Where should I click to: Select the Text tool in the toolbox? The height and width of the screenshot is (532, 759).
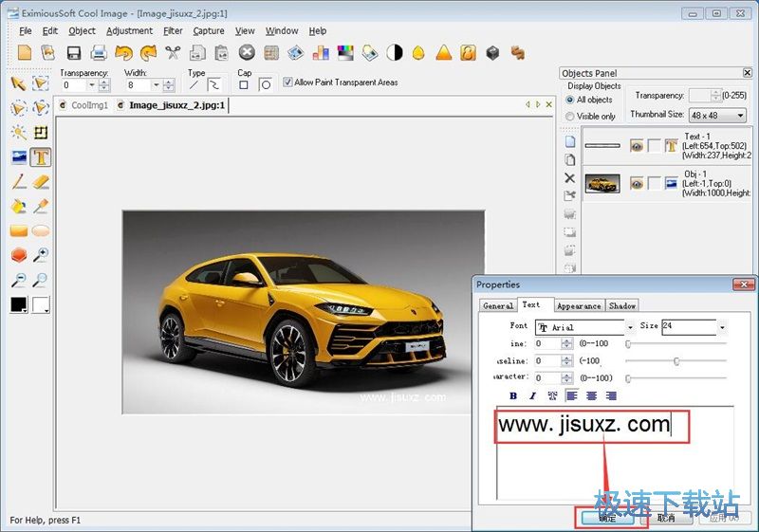(41, 157)
